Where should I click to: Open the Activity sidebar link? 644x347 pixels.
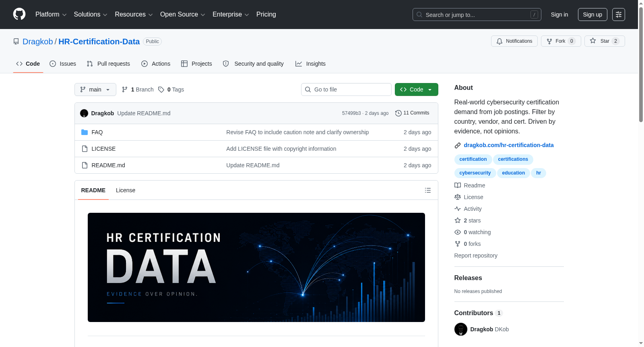click(x=468, y=209)
